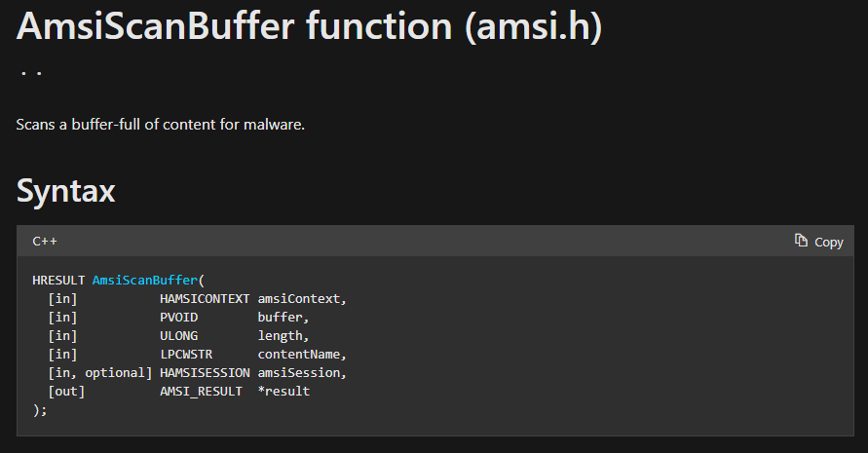Click the *result output parameter name

point(283,391)
